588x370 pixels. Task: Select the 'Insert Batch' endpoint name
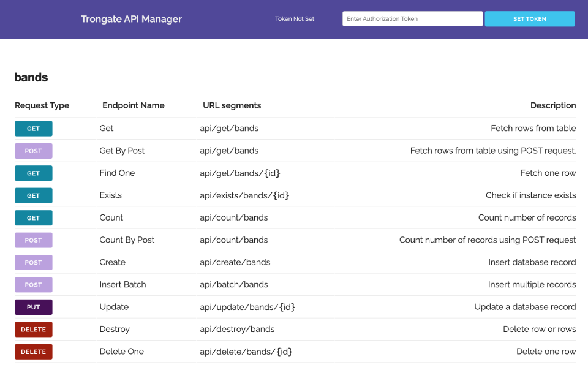click(x=123, y=284)
